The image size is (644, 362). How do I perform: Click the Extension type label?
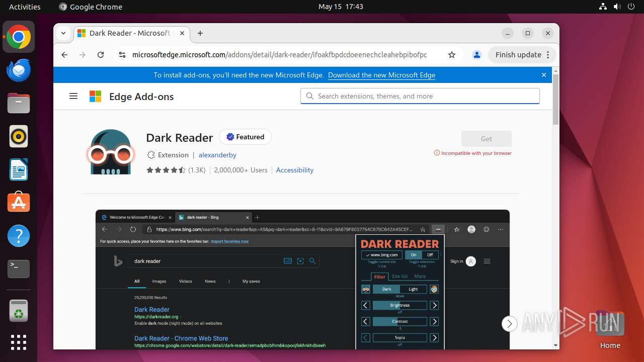point(173,155)
